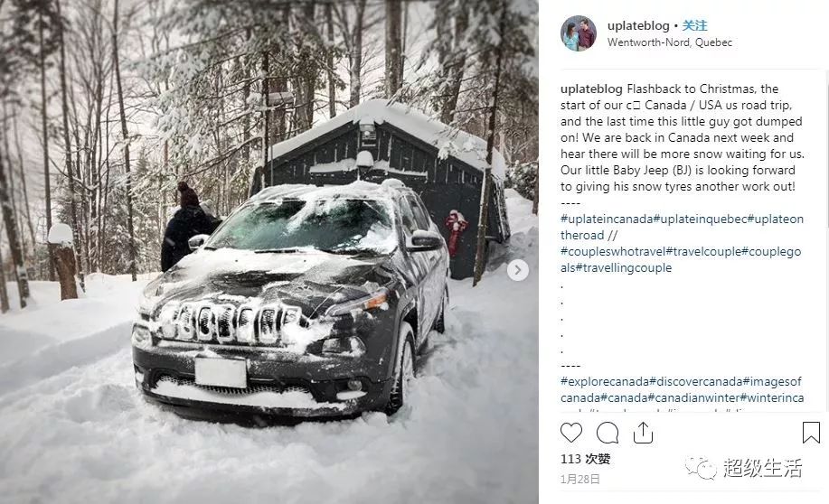Viewport: 829px width, 504px height.
Task: Open post date 1月28日 timestamp
Action: point(580,480)
